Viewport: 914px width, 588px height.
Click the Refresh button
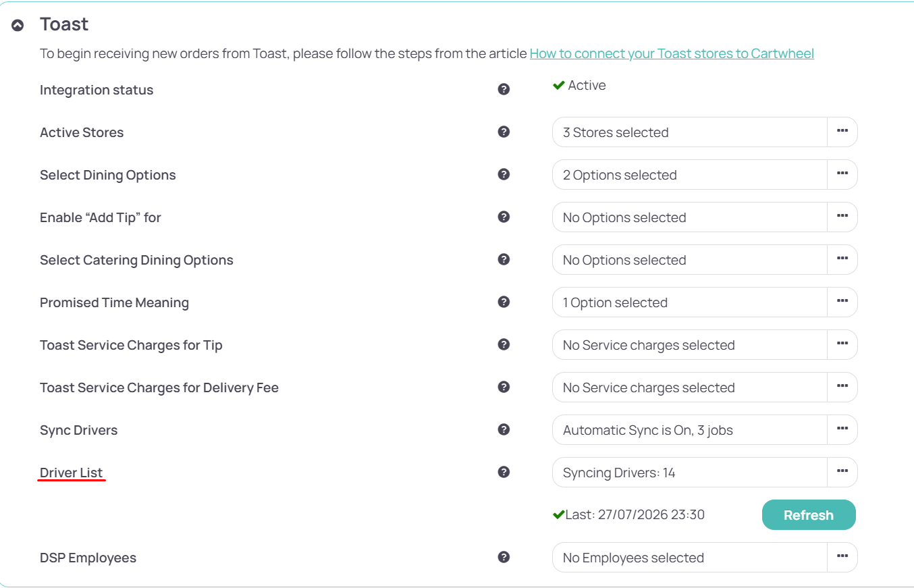809,515
